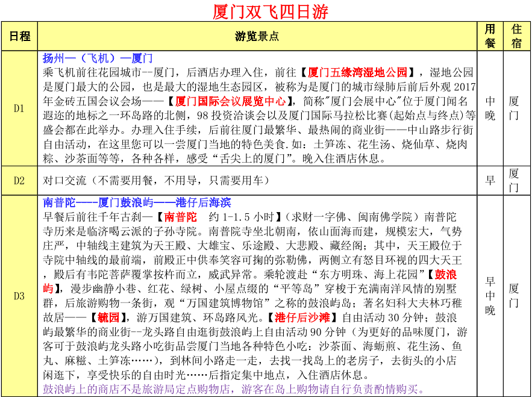Click the red text 厦门五缘湾湿地公园

(357, 72)
